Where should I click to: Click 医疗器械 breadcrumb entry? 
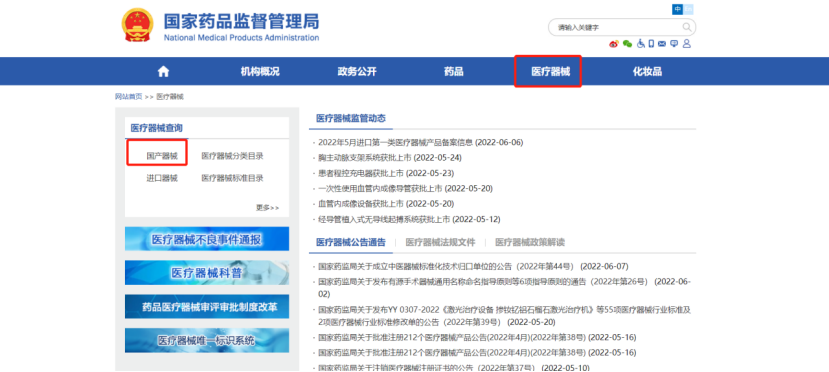[x=170, y=97]
